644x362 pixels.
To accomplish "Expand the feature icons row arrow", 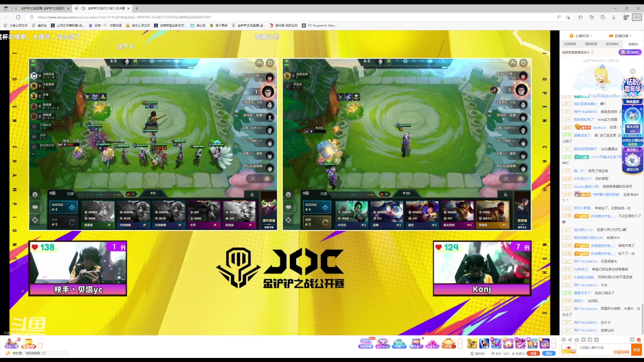I will coord(460,343).
